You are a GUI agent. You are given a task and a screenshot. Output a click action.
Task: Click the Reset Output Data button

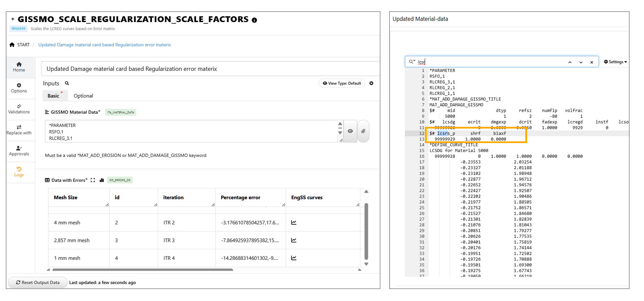(x=38, y=282)
